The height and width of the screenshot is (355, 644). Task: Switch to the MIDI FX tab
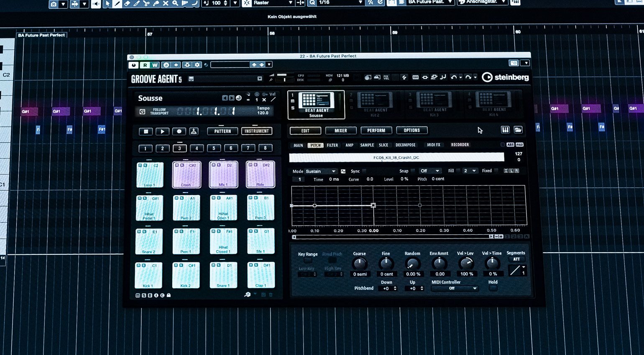point(434,145)
